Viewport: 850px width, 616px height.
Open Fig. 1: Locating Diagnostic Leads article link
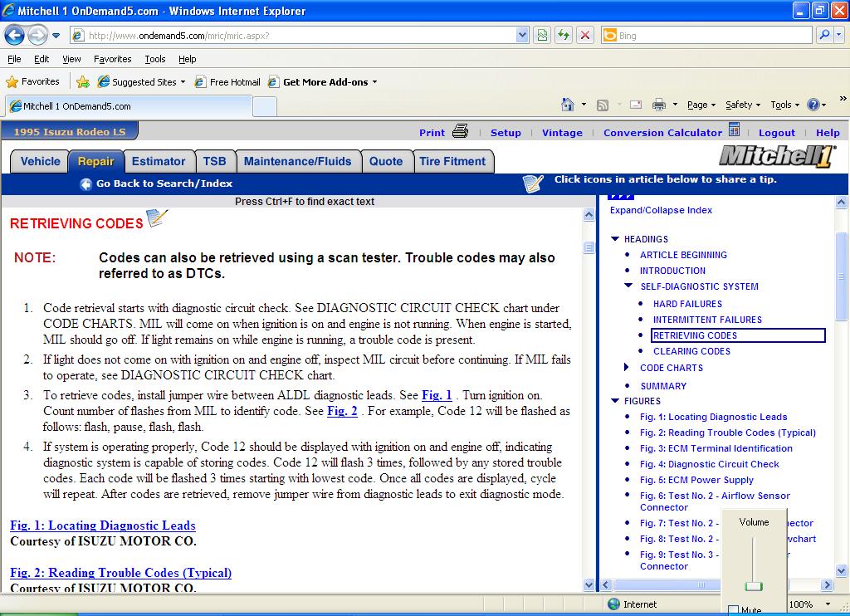pos(103,525)
